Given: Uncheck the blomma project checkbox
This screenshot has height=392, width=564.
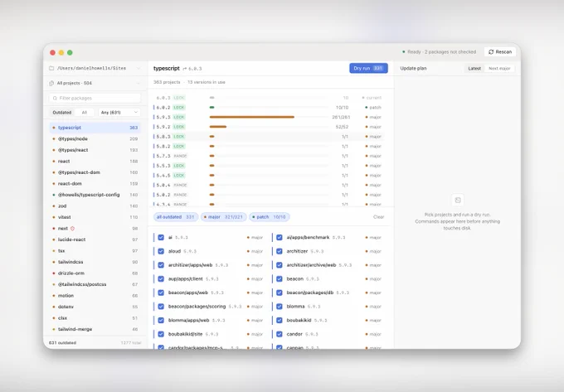Looking at the screenshot, I should coord(280,307).
